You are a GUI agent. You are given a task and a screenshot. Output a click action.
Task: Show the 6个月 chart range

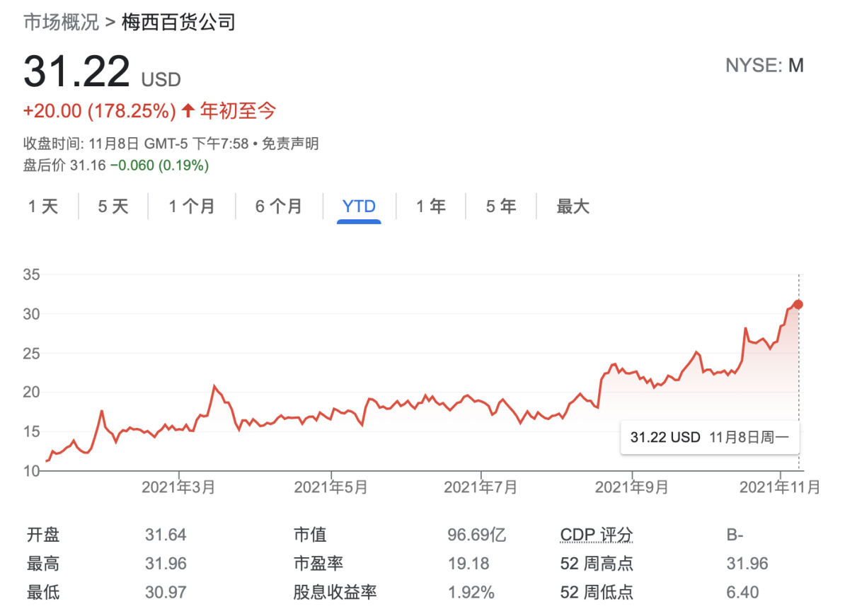pyautogui.click(x=278, y=207)
